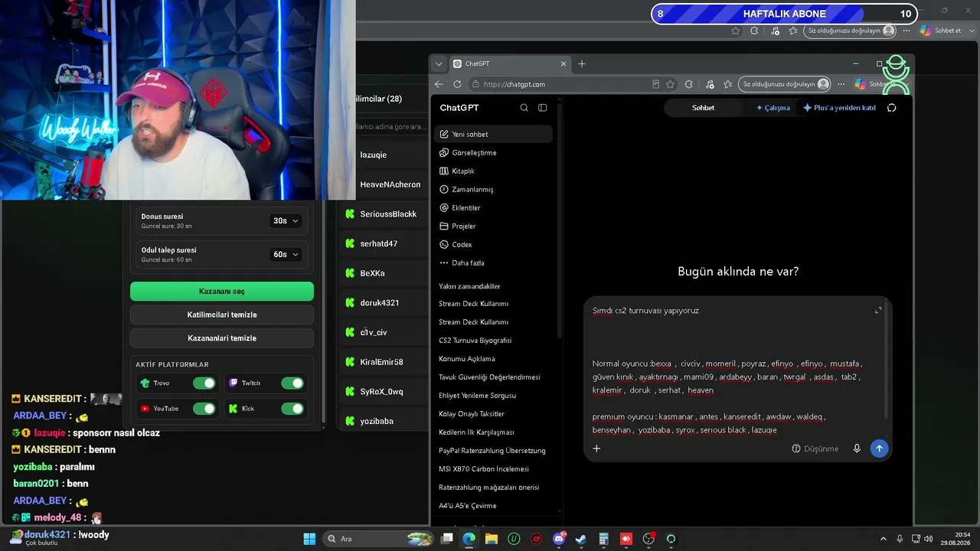Click Plus'a yeniden katıl button

(x=839, y=108)
